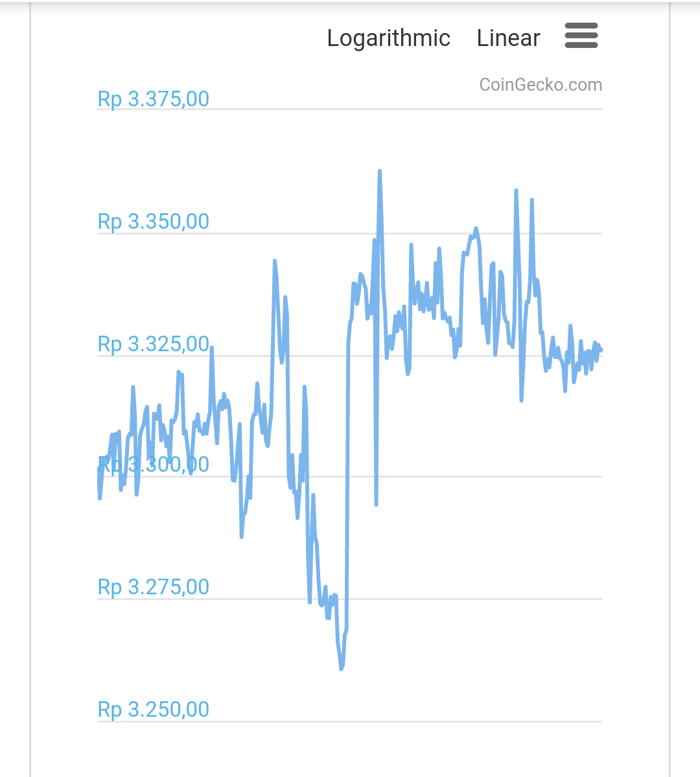Click the flat plateau just above Rp 3.350,00 gridline
This screenshot has height=777, width=700.
point(473,236)
